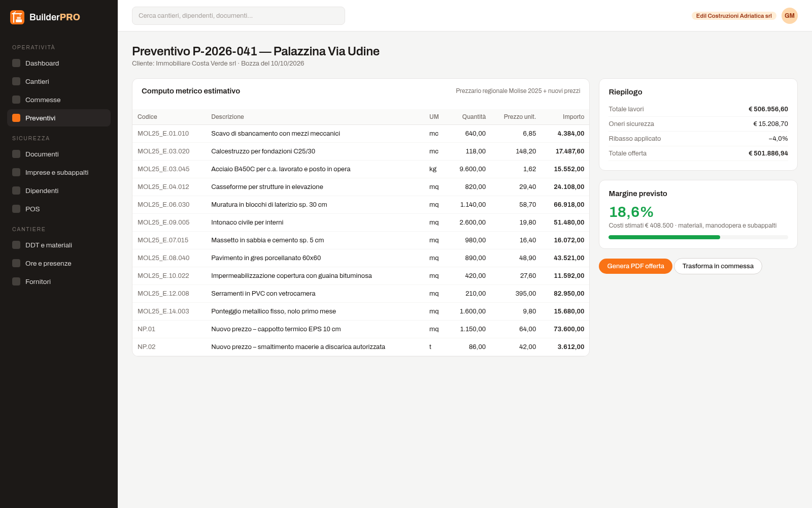
Task: Click quantity 9.600,00 in Acciaio row
Action: 472,169
